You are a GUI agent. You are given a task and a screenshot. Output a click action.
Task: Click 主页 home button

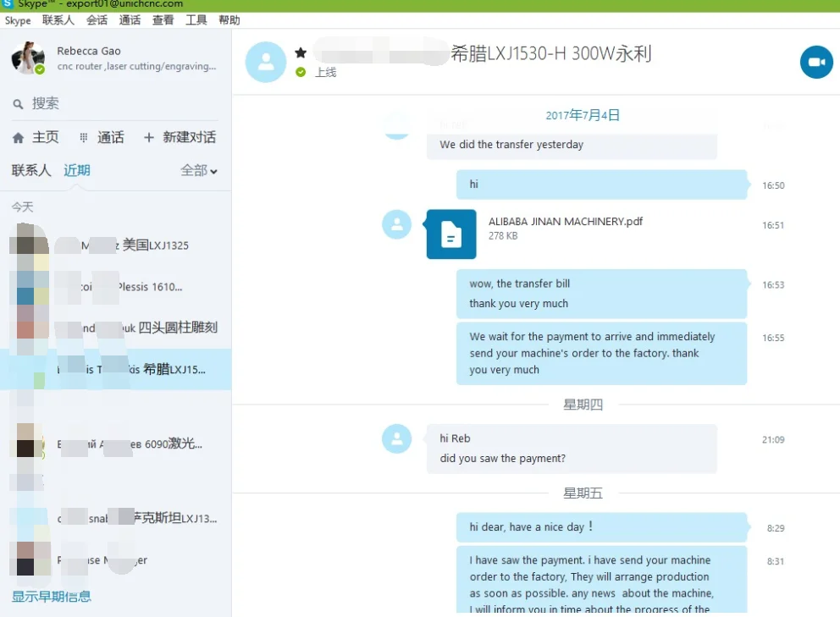point(36,138)
